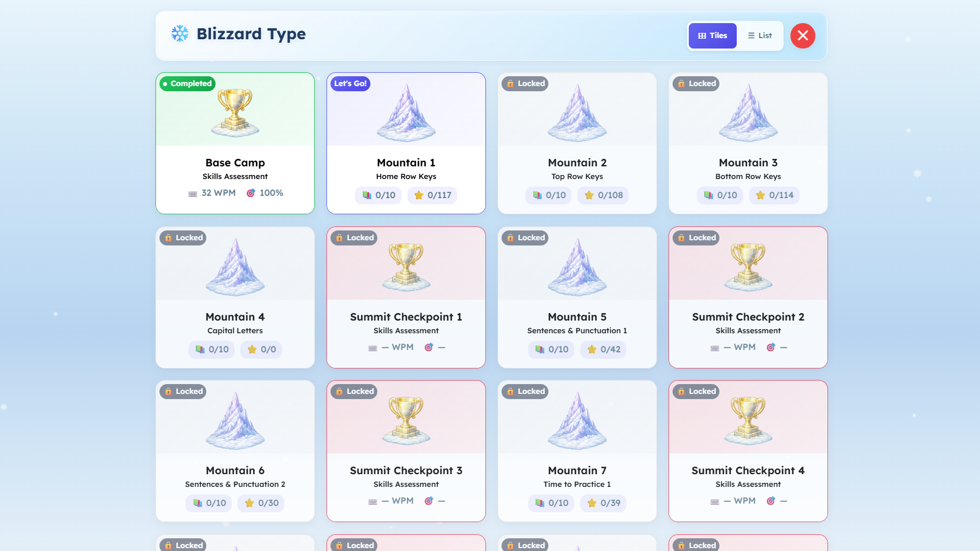Switch to Tiles view
The height and width of the screenshot is (551, 980).
(x=712, y=36)
